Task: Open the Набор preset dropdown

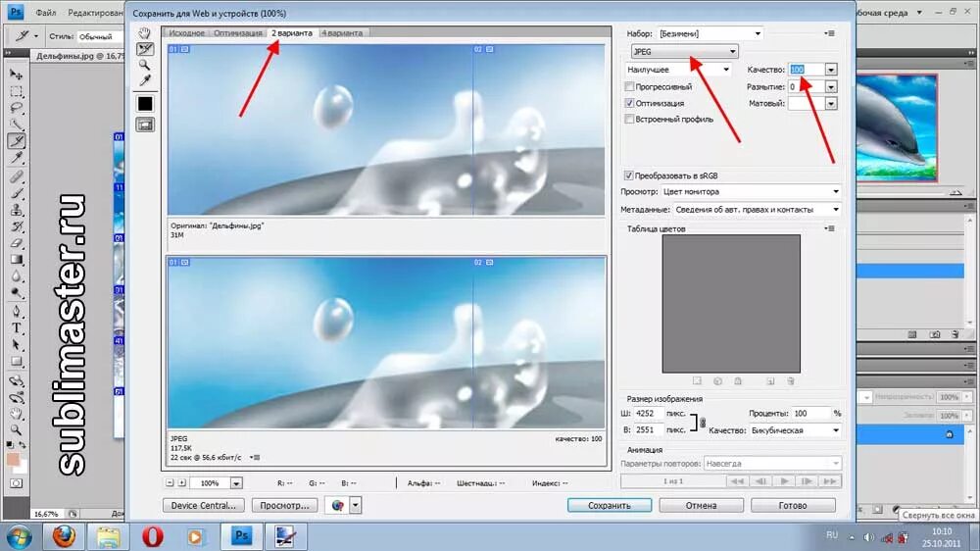Action: pos(710,33)
